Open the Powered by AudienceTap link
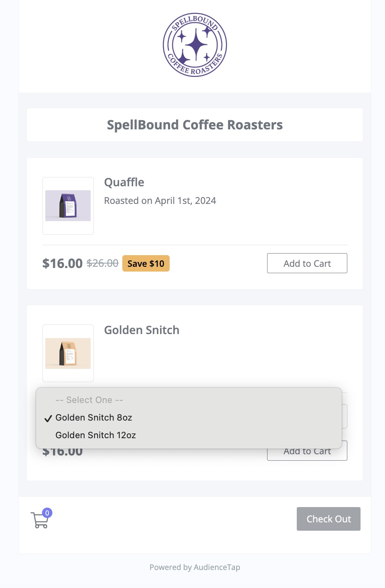Screen dimensions: 385x588 pyautogui.click(x=195, y=567)
